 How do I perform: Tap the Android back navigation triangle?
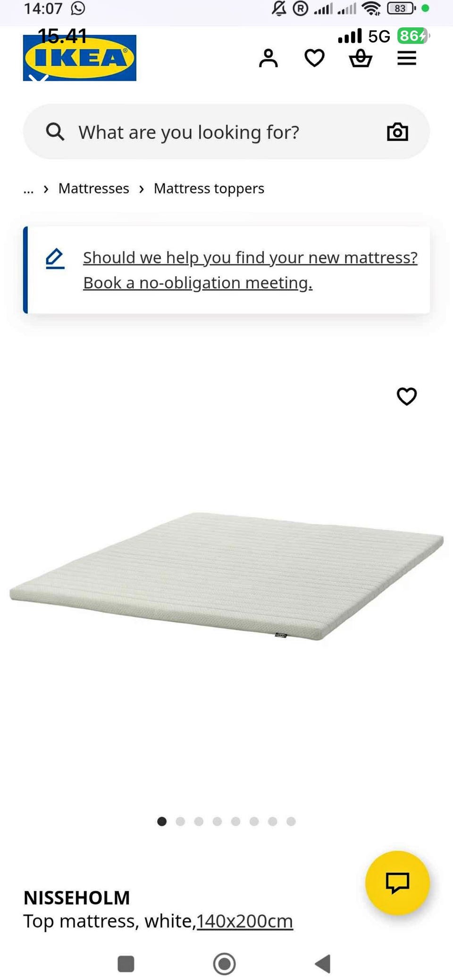323,964
